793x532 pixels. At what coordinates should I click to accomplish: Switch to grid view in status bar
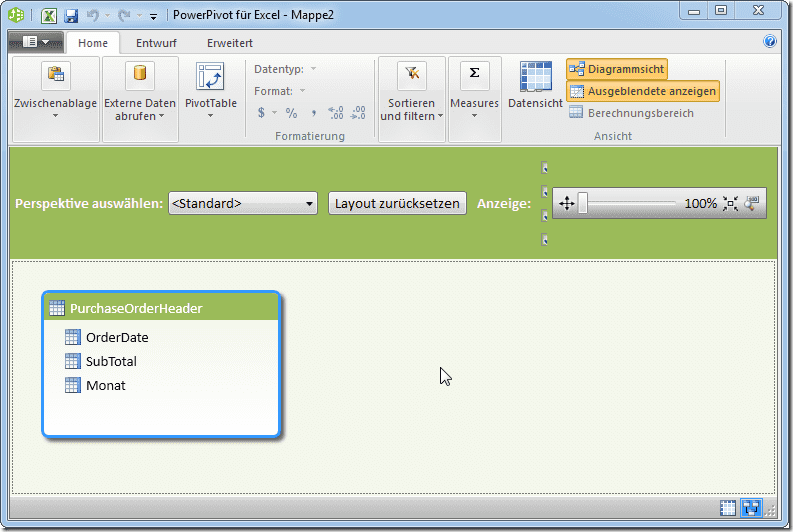click(728, 508)
